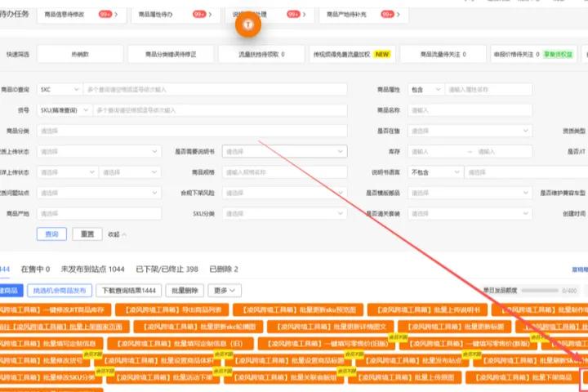Viewport: 588px width, 392px height.
Task: Click the 单日发品额度 progress bar
Action: (540, 291)
